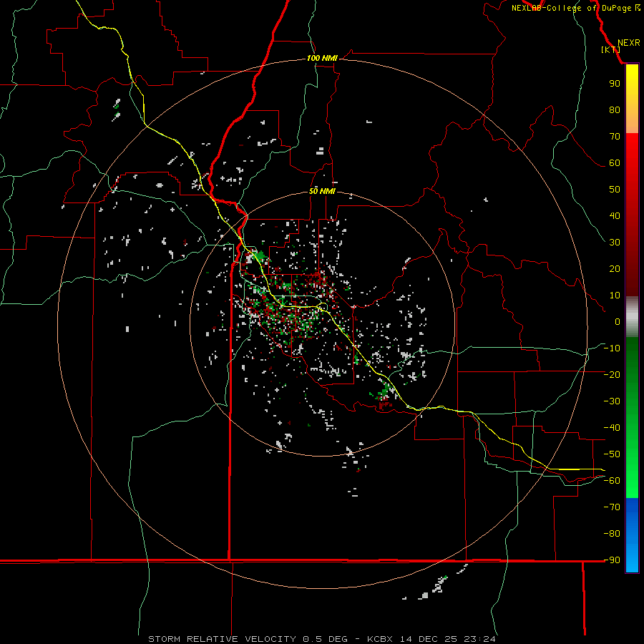Click the "23:24" timestamp in the caption
Viewport: 644px width, 644px height.
pyautogui.click(x=479, y=639)
